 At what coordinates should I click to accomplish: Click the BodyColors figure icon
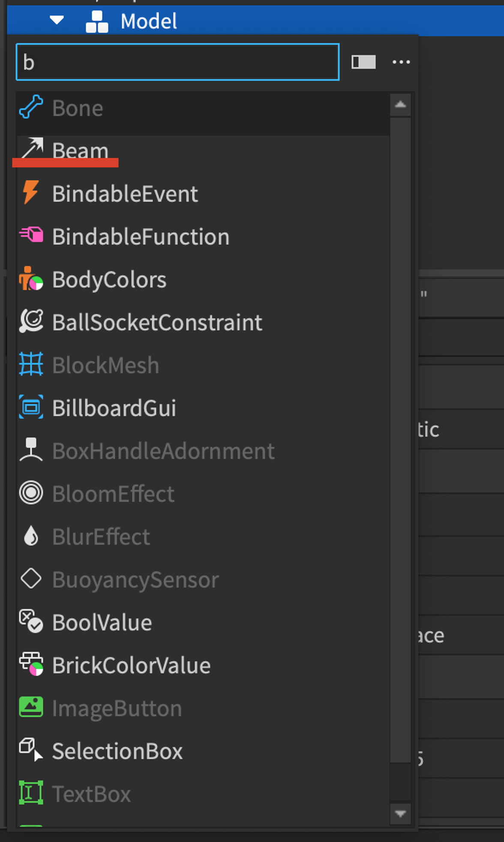(31, 279)
